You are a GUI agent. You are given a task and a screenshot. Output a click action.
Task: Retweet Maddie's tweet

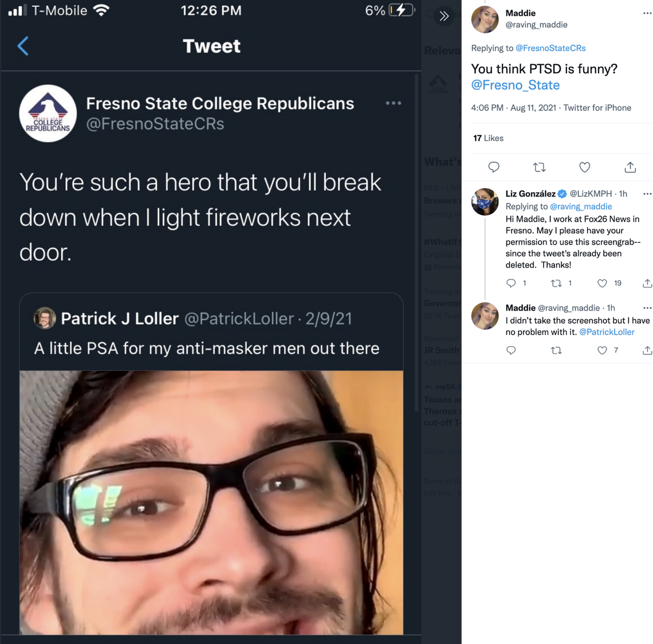(x=539, y=167)
